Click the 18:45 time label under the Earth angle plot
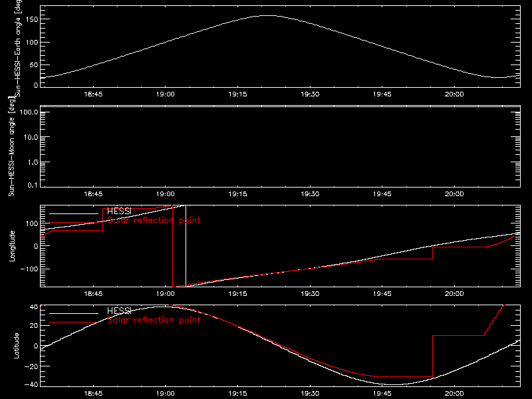The width and height of the screenshot is (532, 399). point(93,94)
